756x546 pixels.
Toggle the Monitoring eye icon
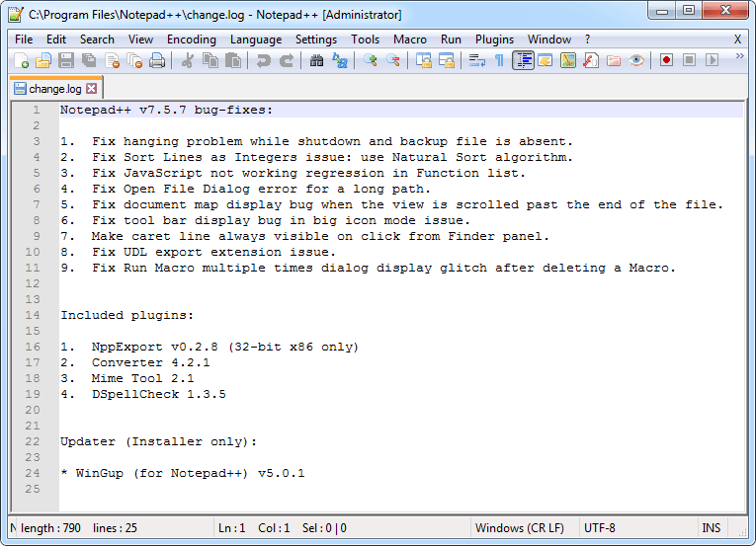636,60
